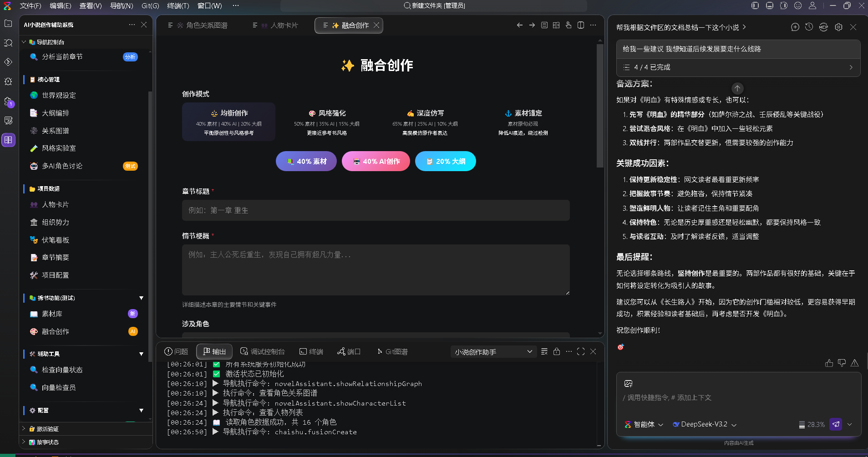
Task: Select the 风格强化 creation mode card
Action: click(327, 122)
